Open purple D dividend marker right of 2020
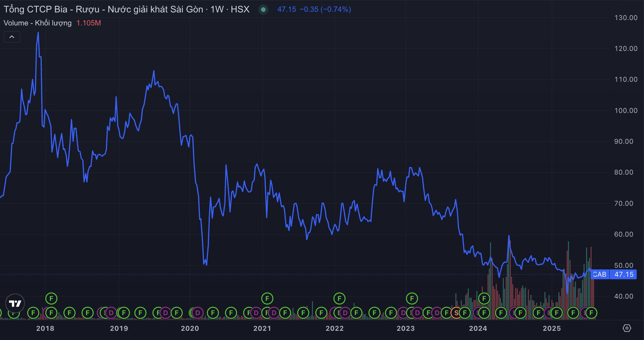 click(x=197, y=313)
